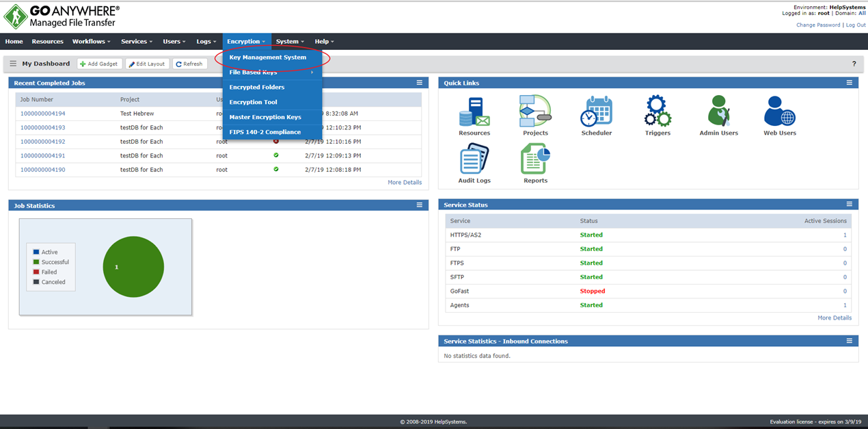Open the Web Users quick link icon
The image size is (868, 429).
[780, 111]
